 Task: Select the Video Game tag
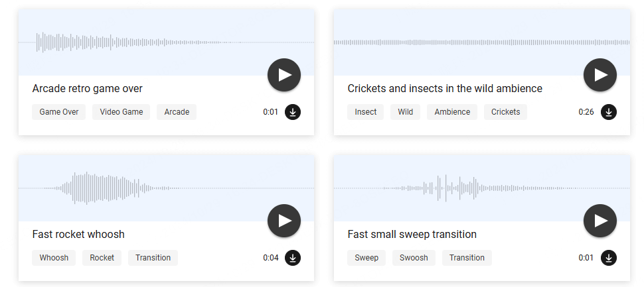click(121, 112)
